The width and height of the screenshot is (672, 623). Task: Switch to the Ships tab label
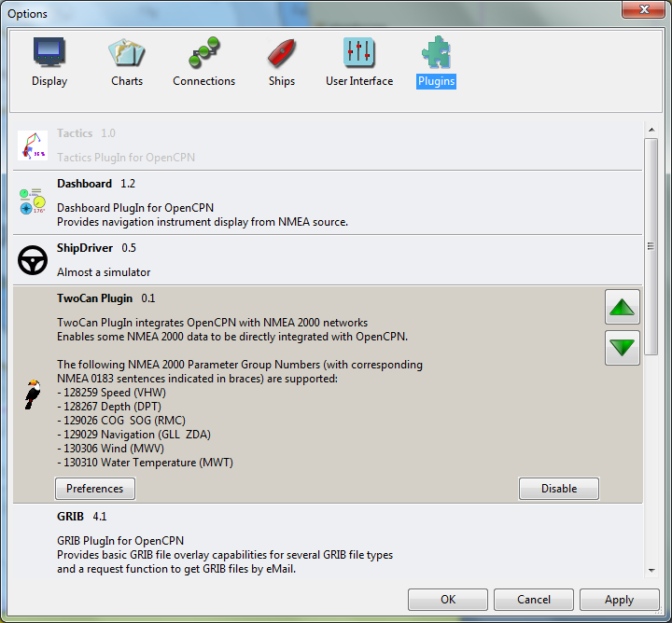282,81
